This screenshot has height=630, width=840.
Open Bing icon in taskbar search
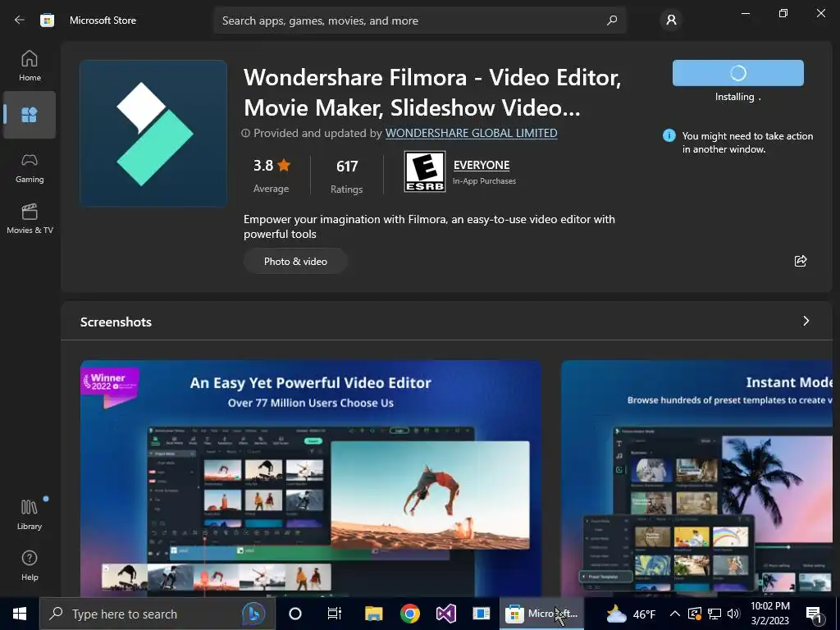(253, 614)
